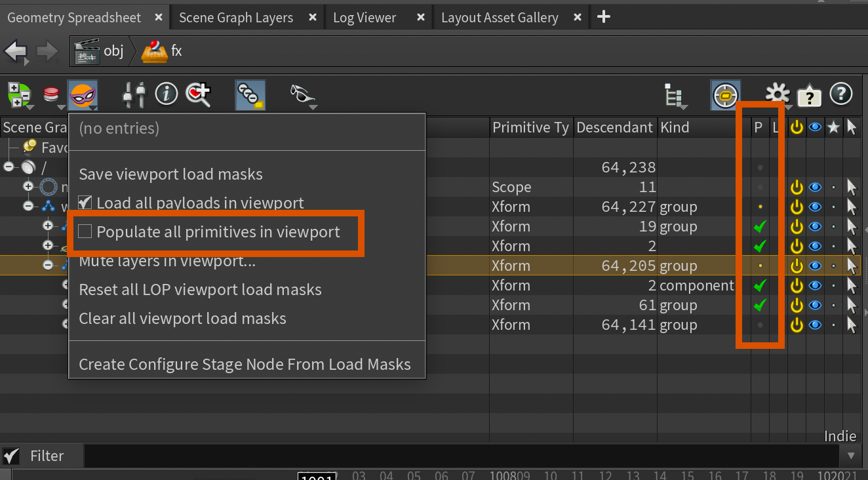The image size is (868, 480).
Task: Collapse the root slash tree node
Action: point(9,167)
